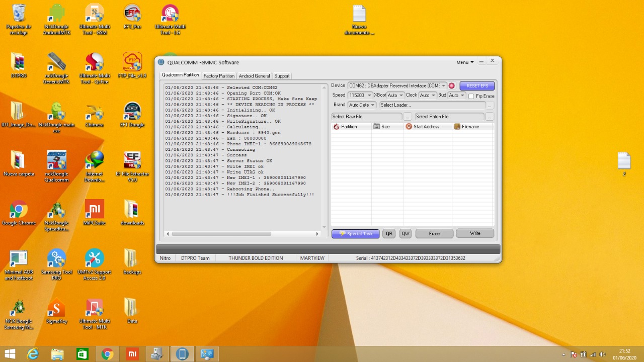Select the Internet Download Manager shortcut
This screenshot has width=644, height=362.
[x=95, y=167]
